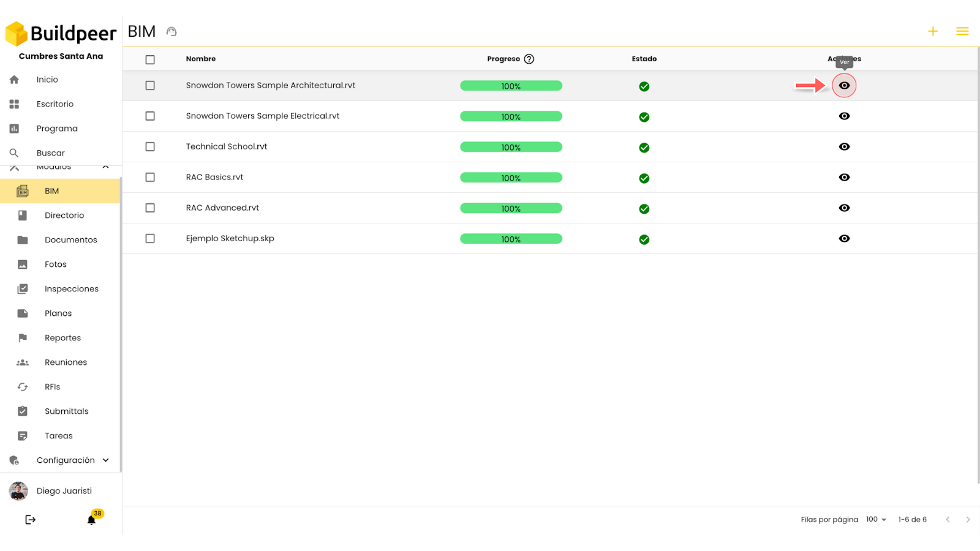Click sidebar vertical scrollbar

tap(121, 324)
